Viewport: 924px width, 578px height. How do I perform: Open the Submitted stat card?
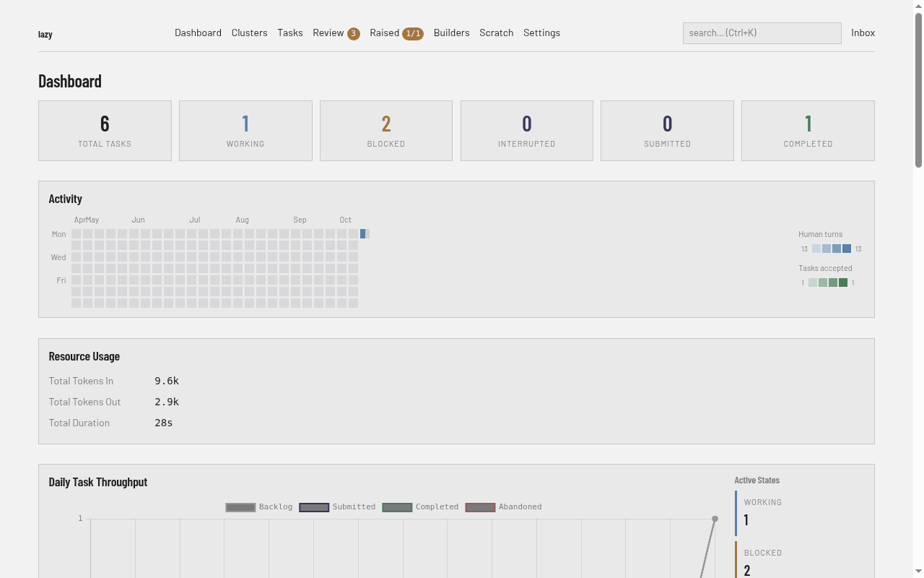(667, 131)
